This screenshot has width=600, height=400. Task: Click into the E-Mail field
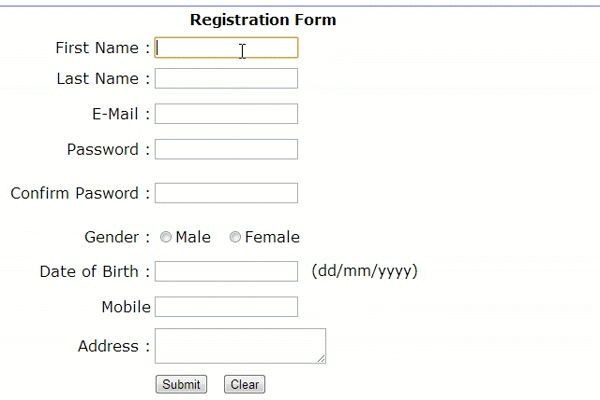tap(226, 114)
